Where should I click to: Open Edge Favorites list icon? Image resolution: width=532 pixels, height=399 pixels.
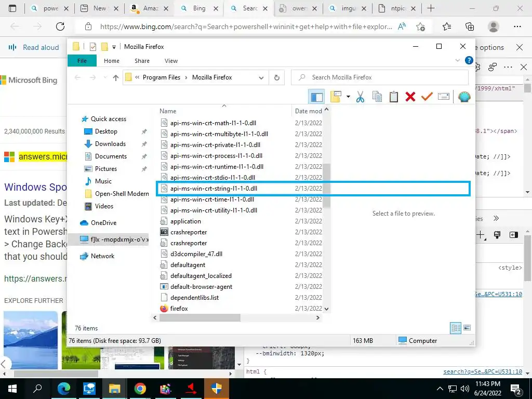[447, 26]
